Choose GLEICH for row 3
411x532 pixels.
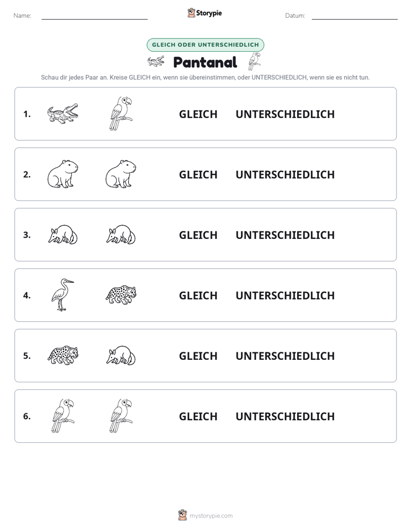[198, 235]
